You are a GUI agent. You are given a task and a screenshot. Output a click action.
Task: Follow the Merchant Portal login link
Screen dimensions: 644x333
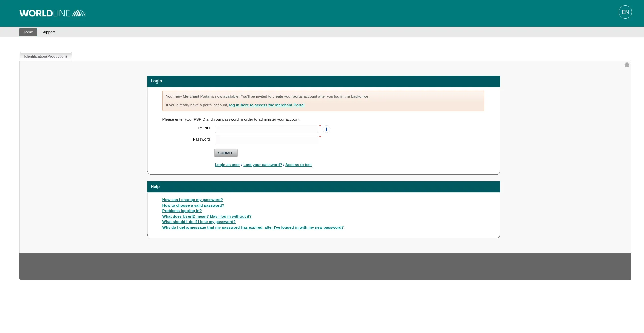click(x=267, y=105)
